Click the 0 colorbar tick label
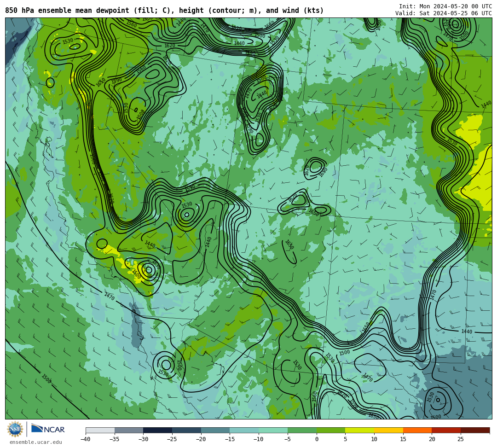The image size is (497, 448). pos(317,439)
